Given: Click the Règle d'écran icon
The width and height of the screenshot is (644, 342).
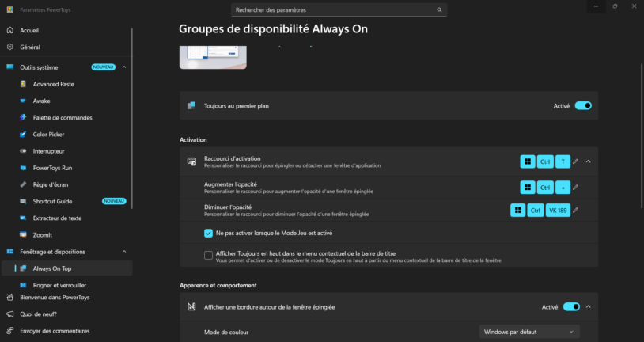Looking at the screenshot, I should tap(24, 184).
